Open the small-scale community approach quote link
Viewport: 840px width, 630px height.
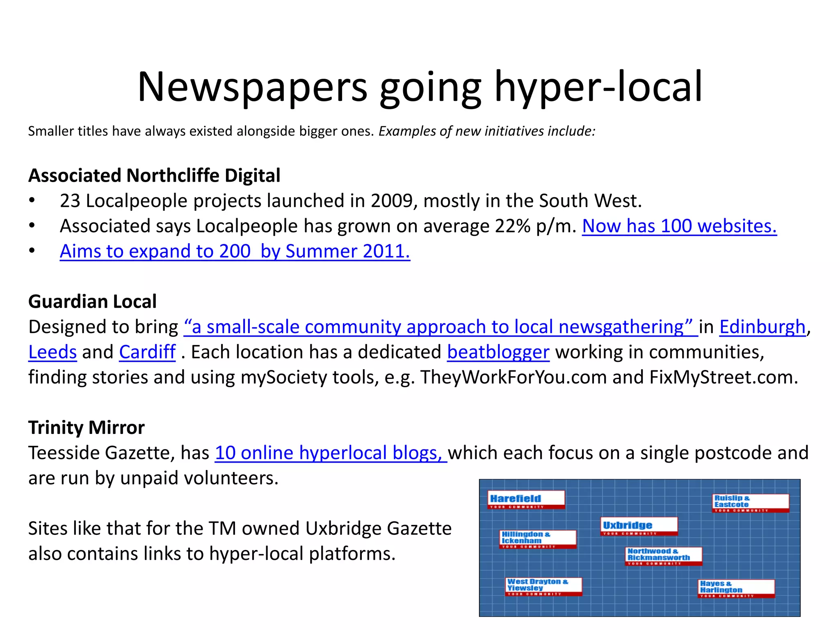click(x=441, y=327)
